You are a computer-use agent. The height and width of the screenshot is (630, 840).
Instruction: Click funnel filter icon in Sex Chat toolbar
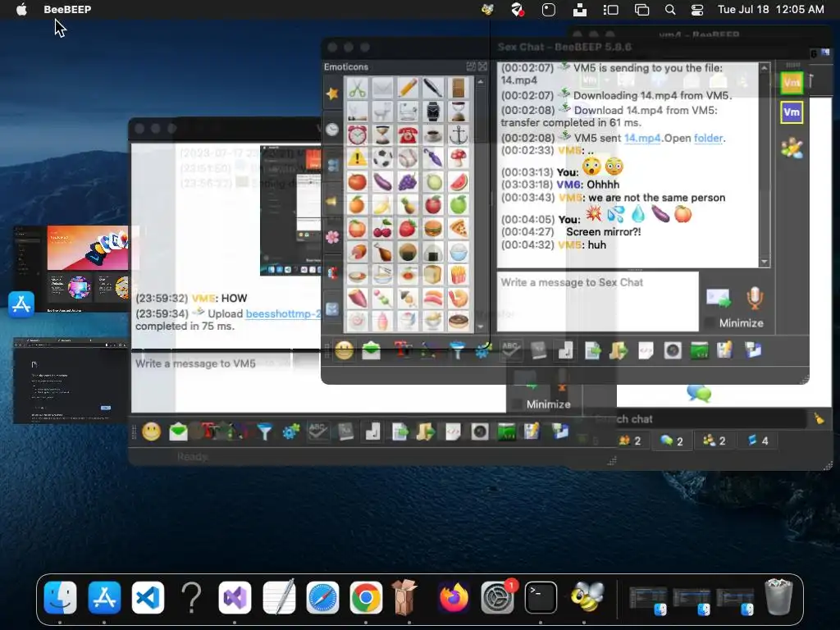click(x=457, y=351)
